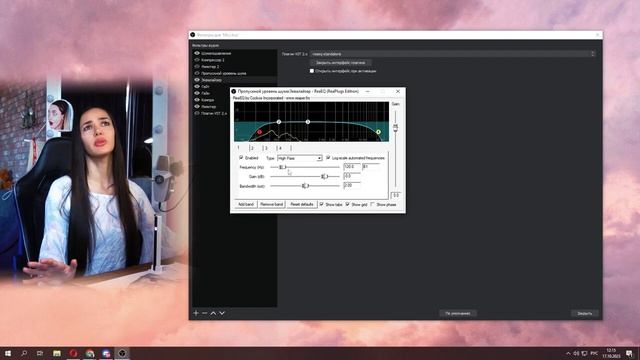This screenshot has width=640, height=360.
Task: Click По умолчанию button in filters window
Action: 458,313
